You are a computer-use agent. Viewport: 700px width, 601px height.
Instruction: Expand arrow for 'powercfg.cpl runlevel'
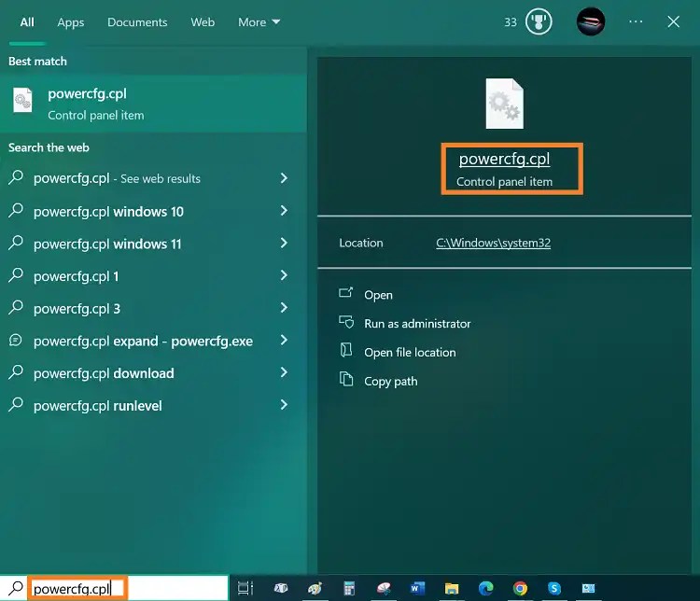coord(284,405)
